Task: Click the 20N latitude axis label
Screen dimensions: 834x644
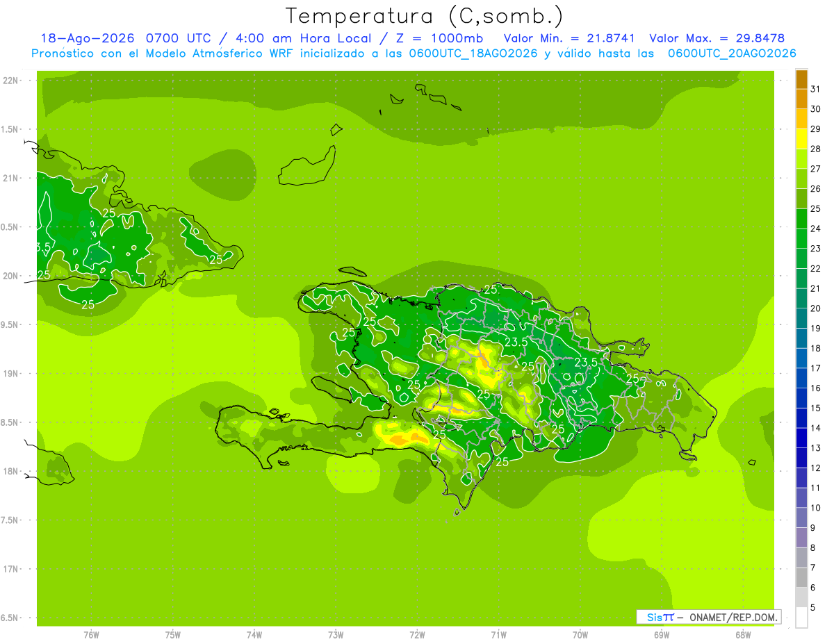Action: 12,276
